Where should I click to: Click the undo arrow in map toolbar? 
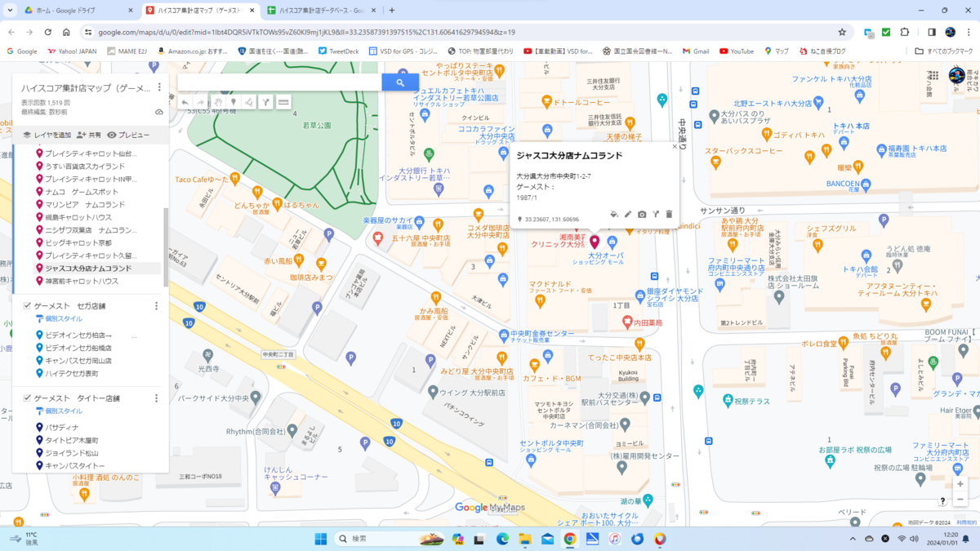[185, 102]
